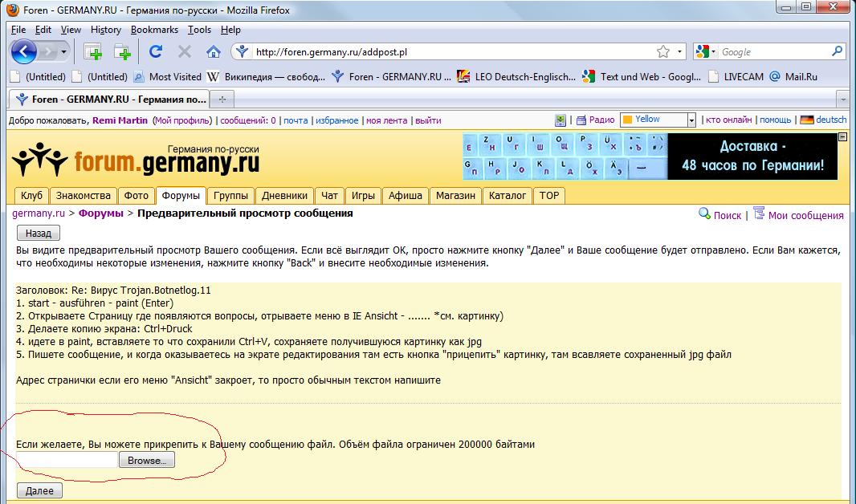This screenshot has width=856, height=504.
Task: Open the Википедия bookmark
Action: 267,77
